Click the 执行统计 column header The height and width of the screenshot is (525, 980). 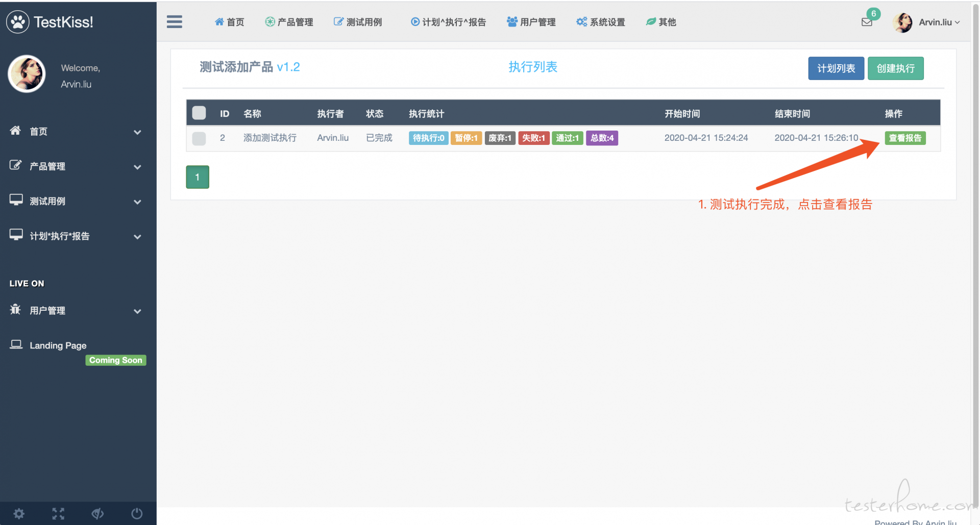(x=427, y=114)
